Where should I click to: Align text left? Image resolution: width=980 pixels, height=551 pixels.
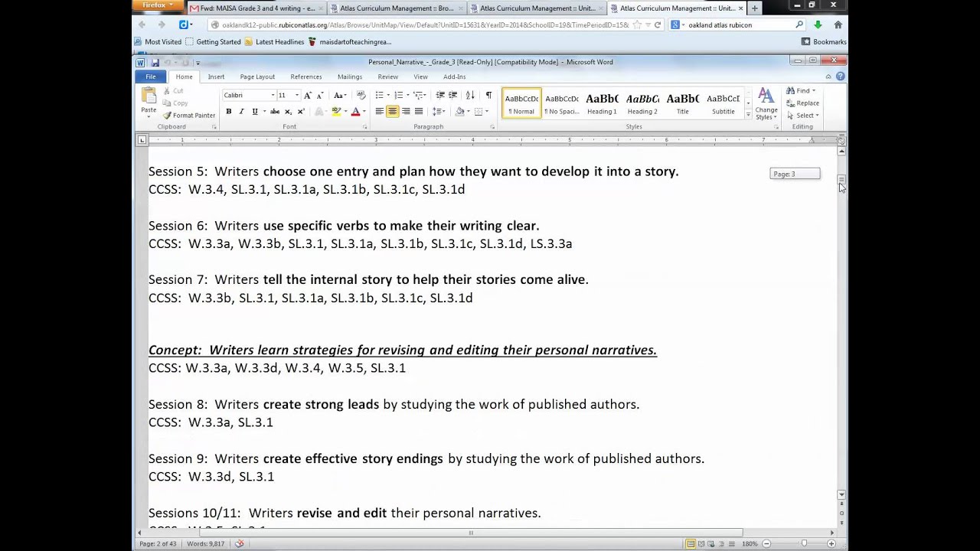click(379, 112)
